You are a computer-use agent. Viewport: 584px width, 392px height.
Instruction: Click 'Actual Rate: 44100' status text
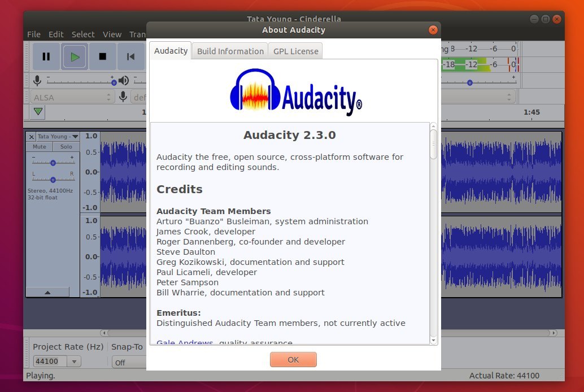pos(504,376)
